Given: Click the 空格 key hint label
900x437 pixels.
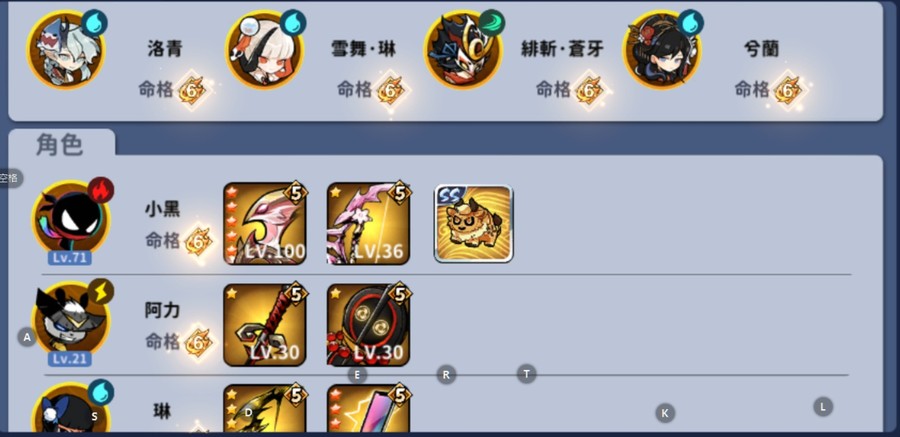Looking at the screenshot, I should pos(10,178).
